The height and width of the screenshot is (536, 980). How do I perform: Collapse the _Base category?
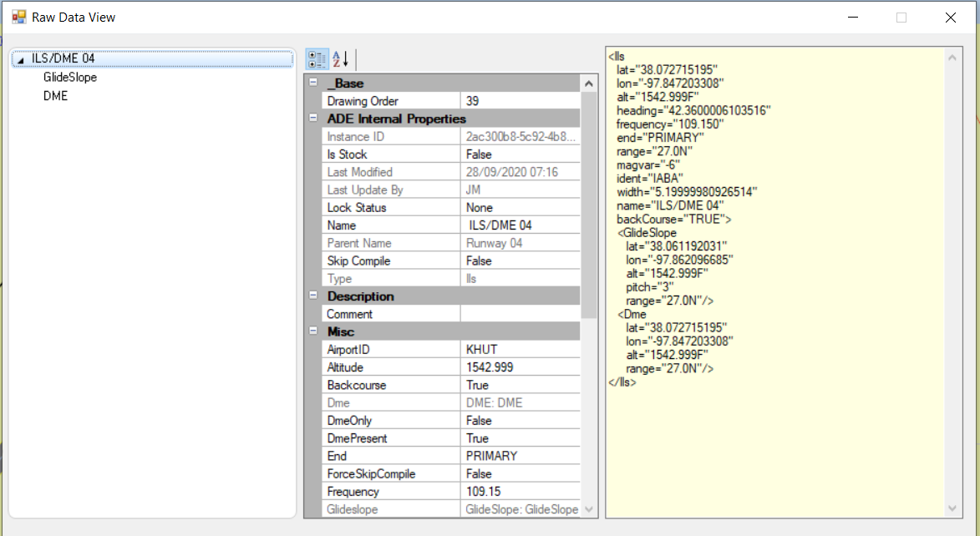(x=313, y=83)
